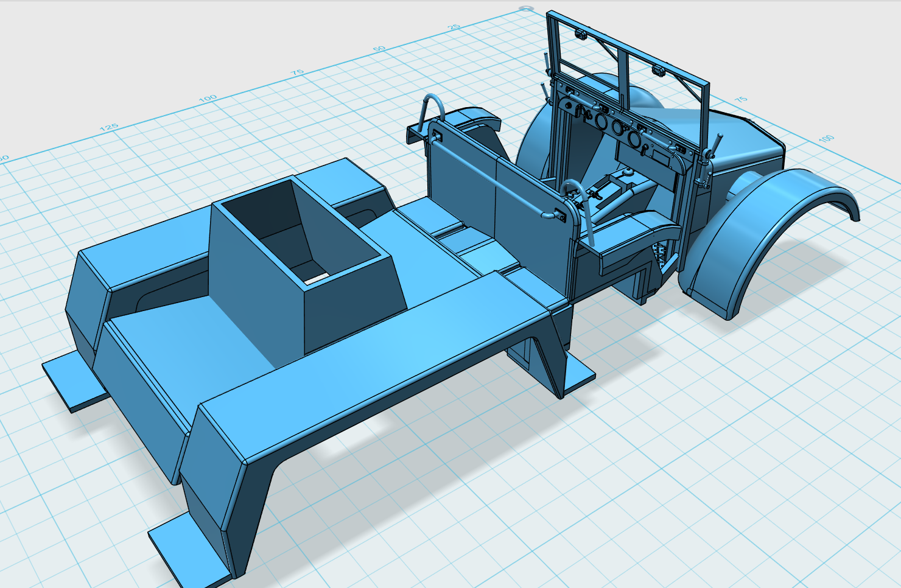Click the grid ruler label "50"
Screen dimensions: 901x588
point(379,49)
